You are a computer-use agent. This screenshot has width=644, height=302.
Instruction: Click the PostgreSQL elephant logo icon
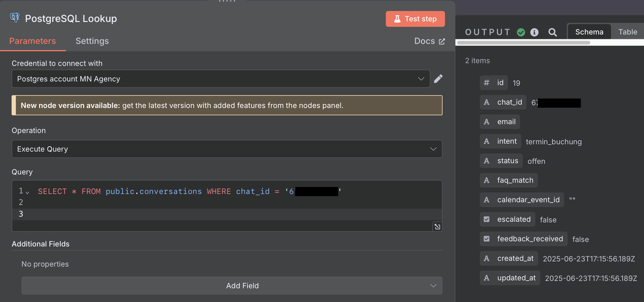tap(15, 18)
